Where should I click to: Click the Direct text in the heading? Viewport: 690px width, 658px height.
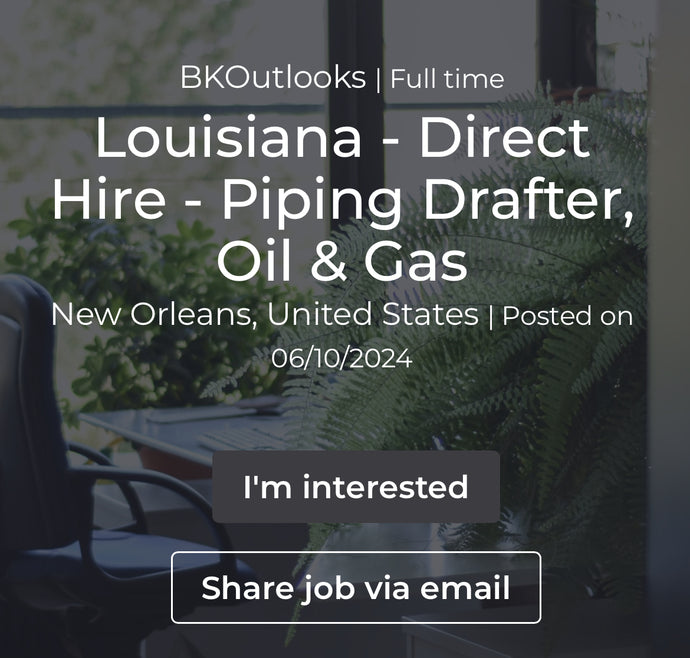[x=504, y=137]
